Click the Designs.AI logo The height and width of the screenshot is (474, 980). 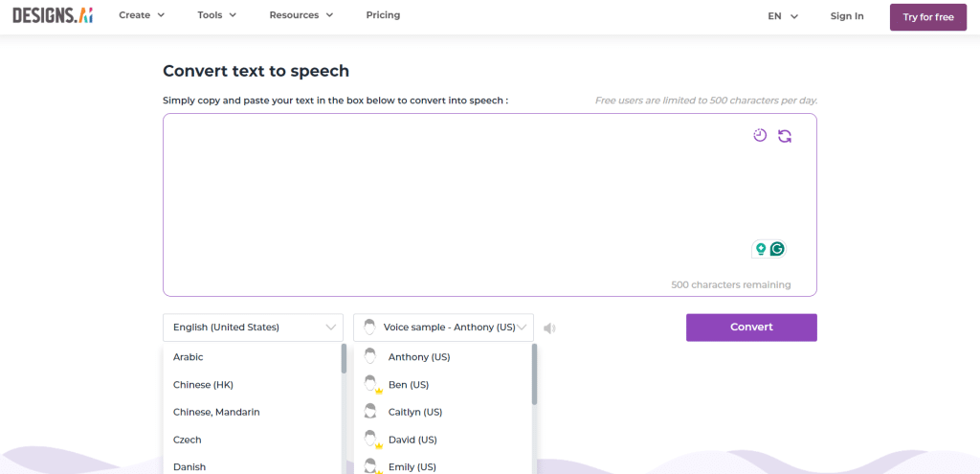point(54,16)
